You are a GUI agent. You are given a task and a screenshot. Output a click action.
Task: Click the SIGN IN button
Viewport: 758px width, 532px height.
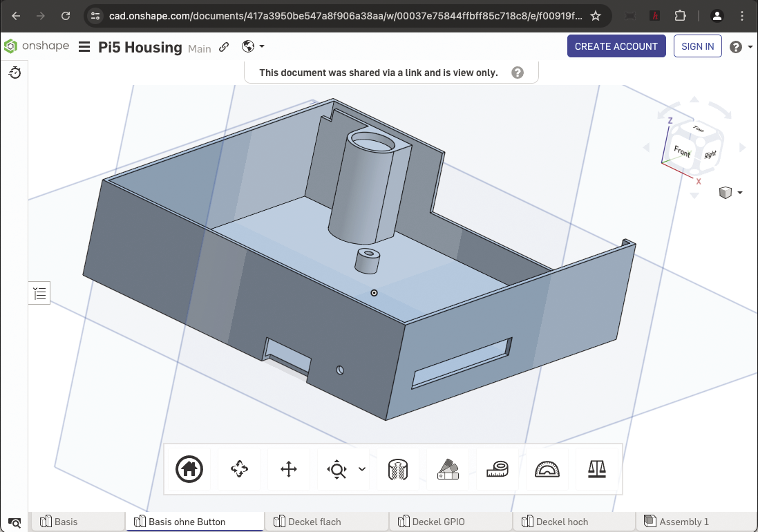(x=697, y=46)
